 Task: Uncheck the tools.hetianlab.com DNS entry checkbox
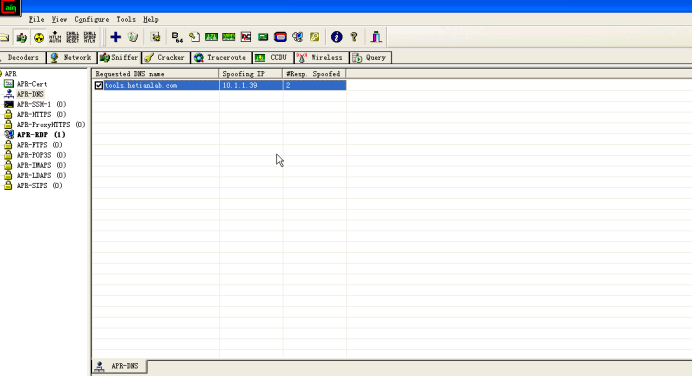point(99,86)
